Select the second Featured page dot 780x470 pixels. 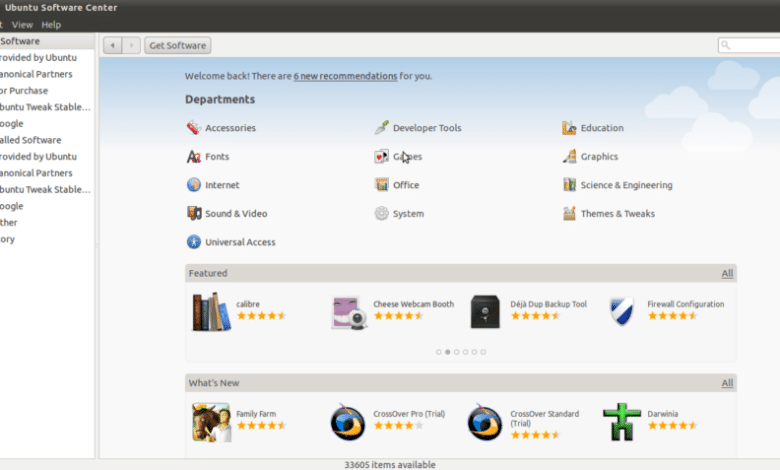(x=448, y=352)
